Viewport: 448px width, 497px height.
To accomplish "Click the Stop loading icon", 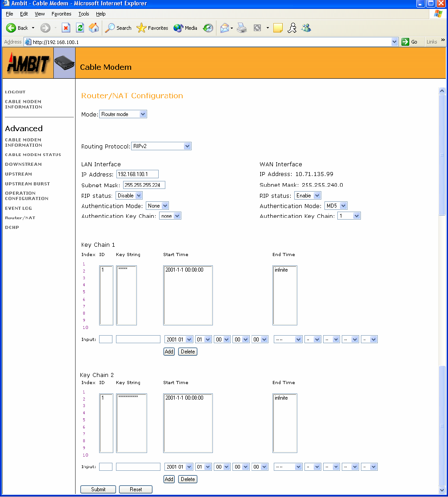I will tap(66, 28).
